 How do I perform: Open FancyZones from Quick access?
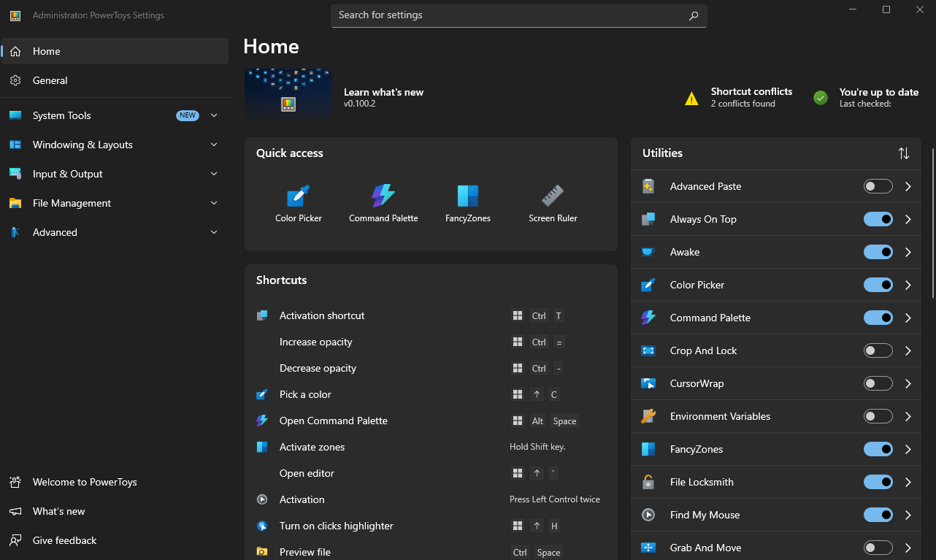click(468, 204)
